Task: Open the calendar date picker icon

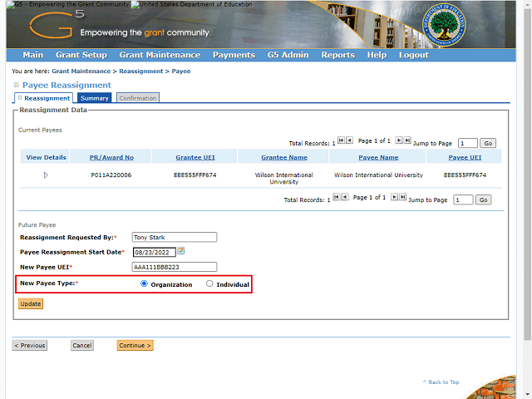Action: [181, 251]
